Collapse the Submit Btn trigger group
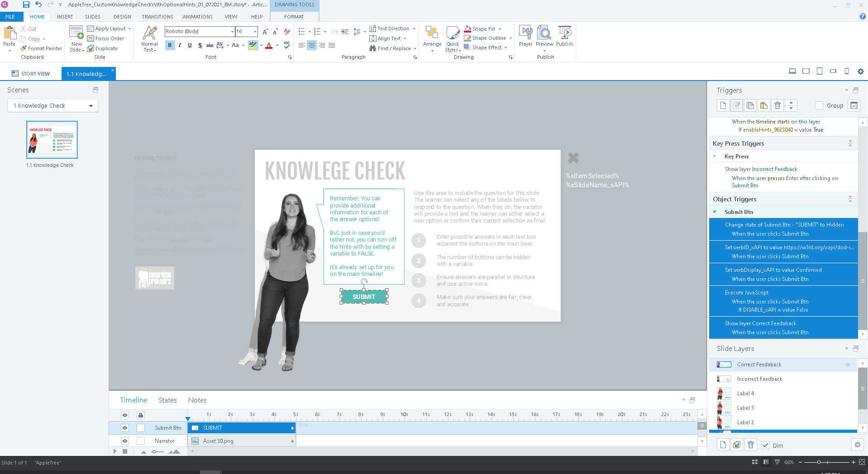Image resolution: width=868 pixels, height=474 pixels. pyautogui.click(x=715, y=212)
